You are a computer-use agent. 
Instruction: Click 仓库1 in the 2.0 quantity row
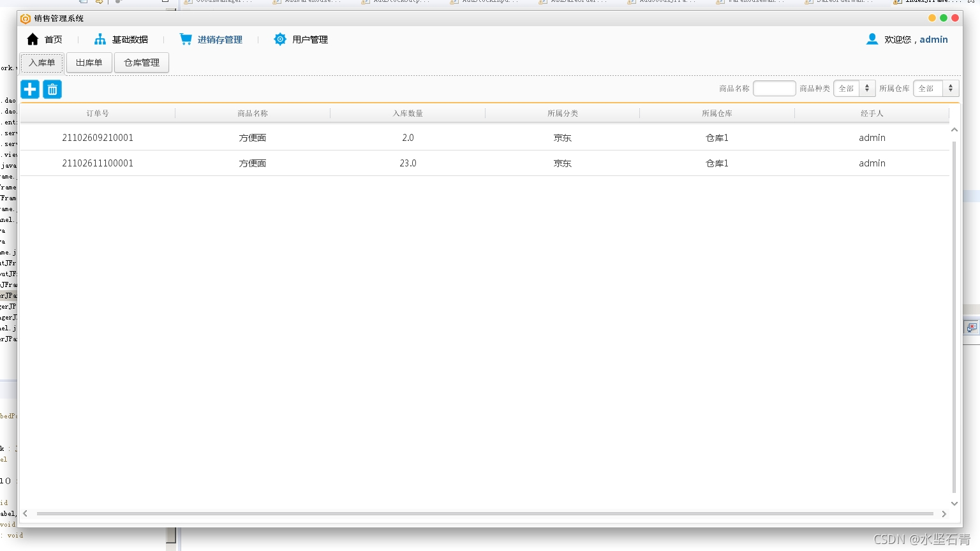point(717,138)
